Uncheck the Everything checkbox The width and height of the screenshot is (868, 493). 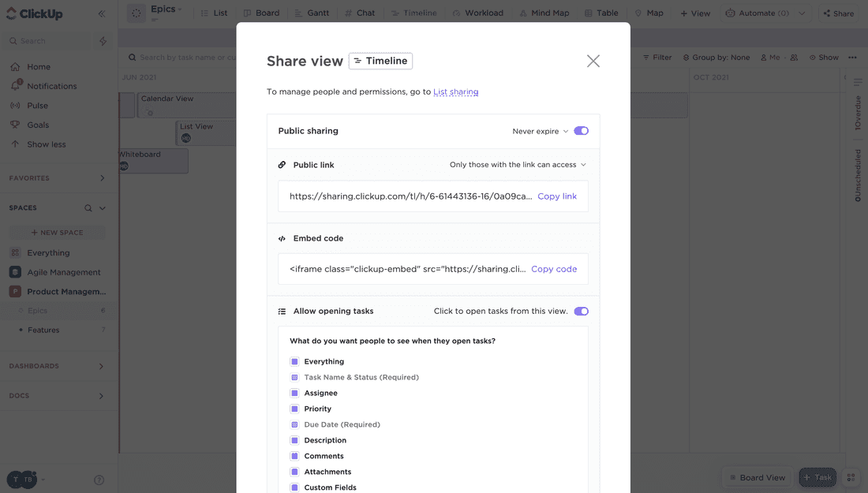point(294,361)
